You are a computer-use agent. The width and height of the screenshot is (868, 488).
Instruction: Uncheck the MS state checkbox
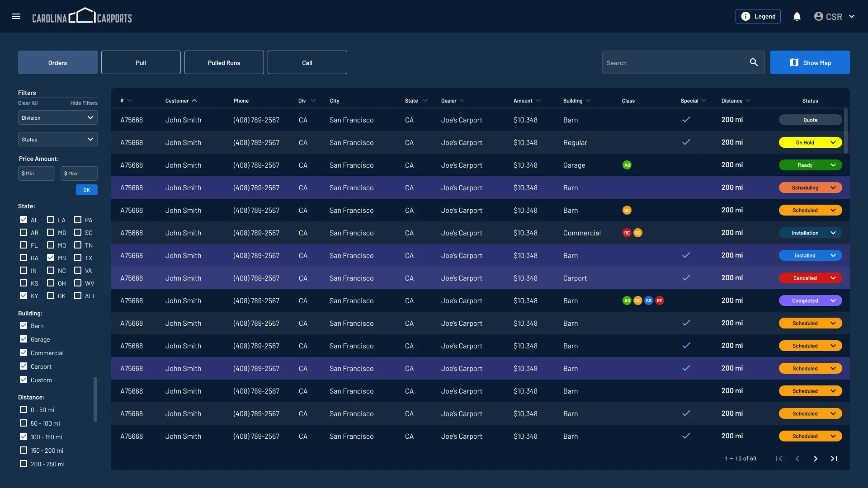(x=51, y=258)
